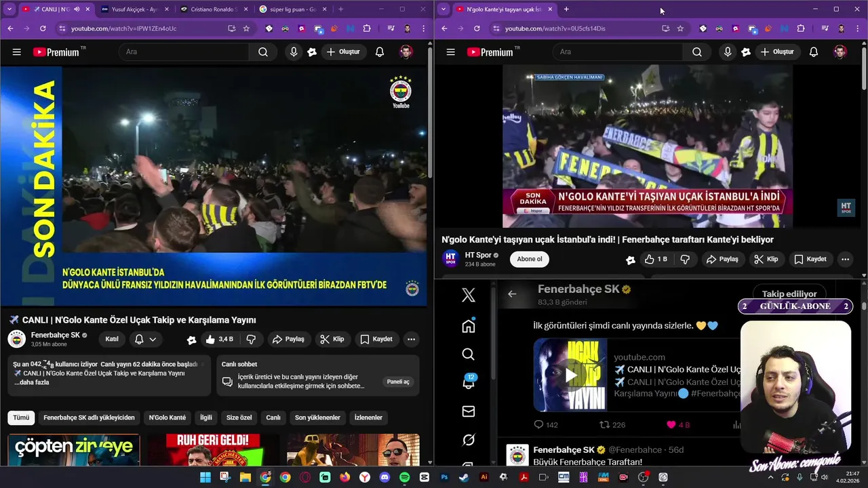Toggle Takip ediliyor follow button on X

tap(789, 293)
